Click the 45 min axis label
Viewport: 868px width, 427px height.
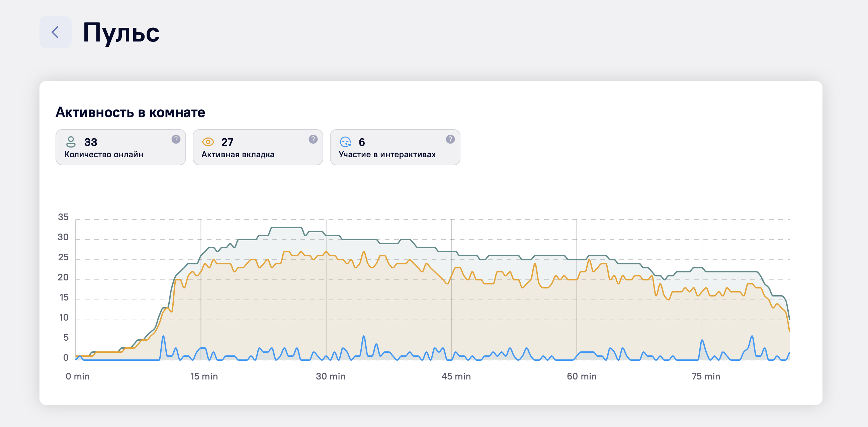456,376
